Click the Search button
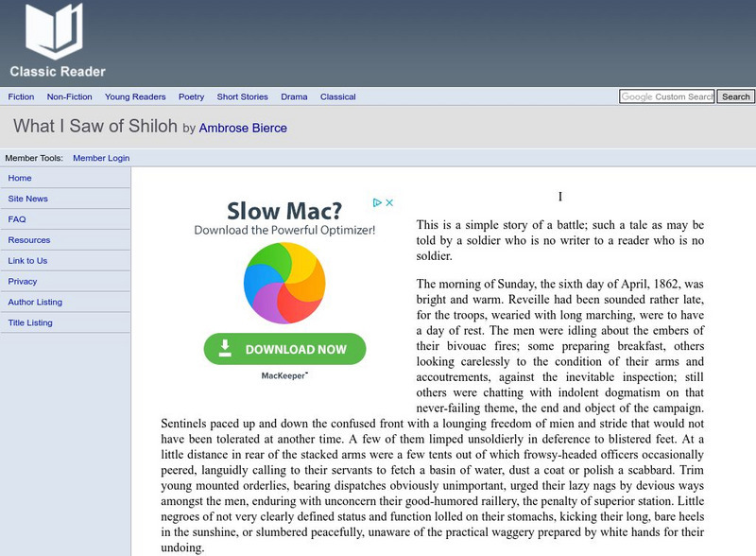Image resolution: width=756 pixels, height=556 pixels. point(734,96)
